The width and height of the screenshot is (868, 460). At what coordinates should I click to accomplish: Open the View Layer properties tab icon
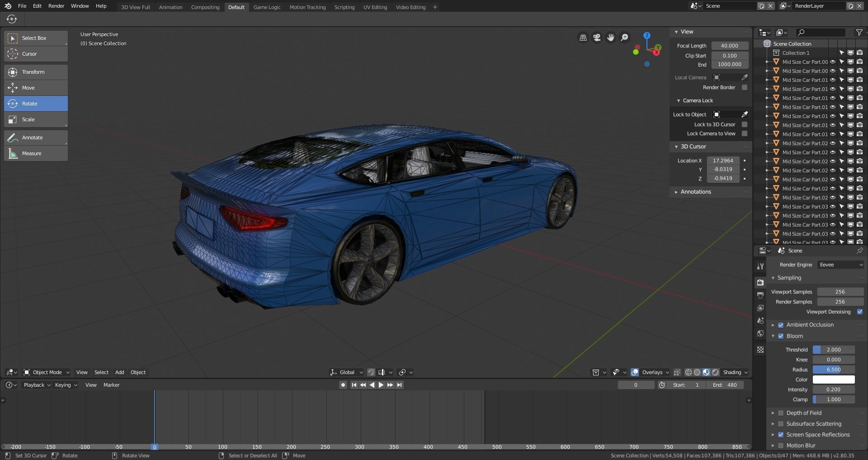760,308
